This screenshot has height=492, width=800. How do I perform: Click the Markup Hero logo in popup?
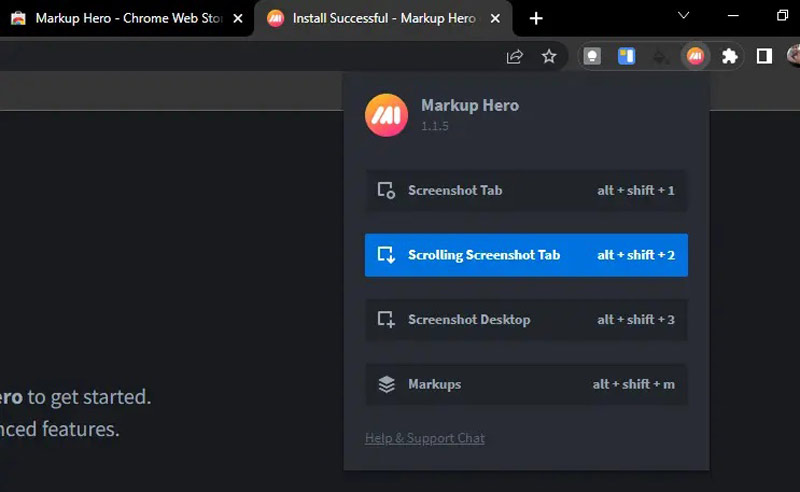386,115
